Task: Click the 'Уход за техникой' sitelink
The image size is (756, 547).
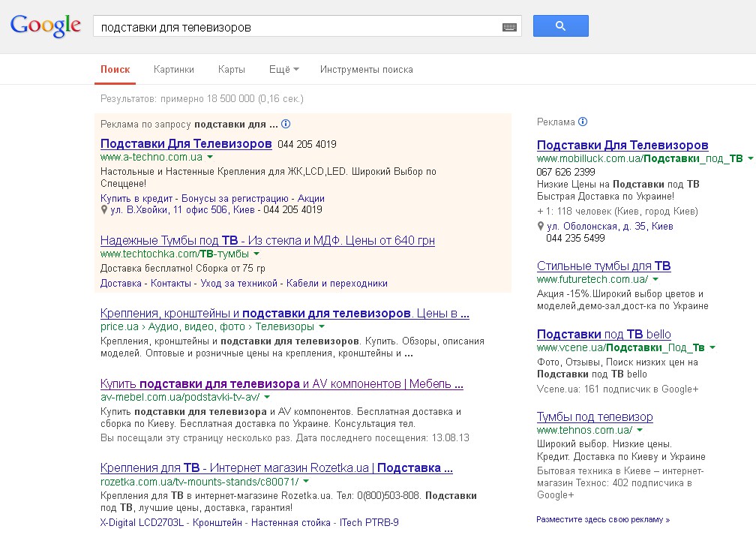Action: (238, 283)
